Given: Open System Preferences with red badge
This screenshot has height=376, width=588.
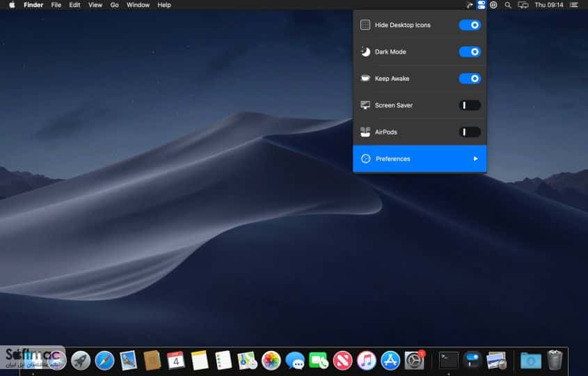Looking at the screenshot, I should click(414, 361).
